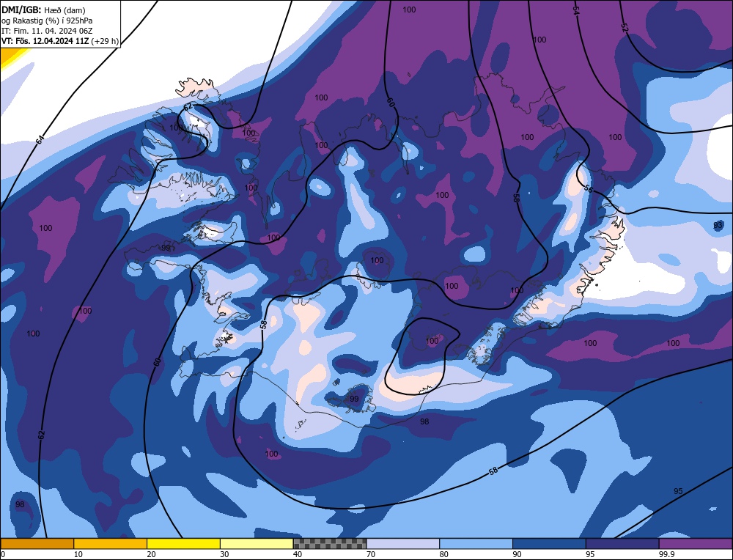This screenshot has width=733, height=560.
Task: Click the 'og Rakastig (%) í 925hPa' line
Action: pyautogui.click(x=47, y=21)
